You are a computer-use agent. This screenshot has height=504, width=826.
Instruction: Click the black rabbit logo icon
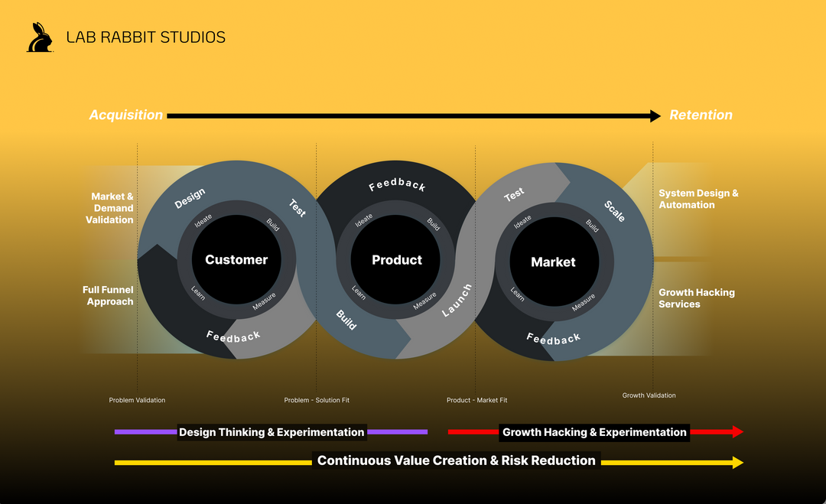[40, 37]
